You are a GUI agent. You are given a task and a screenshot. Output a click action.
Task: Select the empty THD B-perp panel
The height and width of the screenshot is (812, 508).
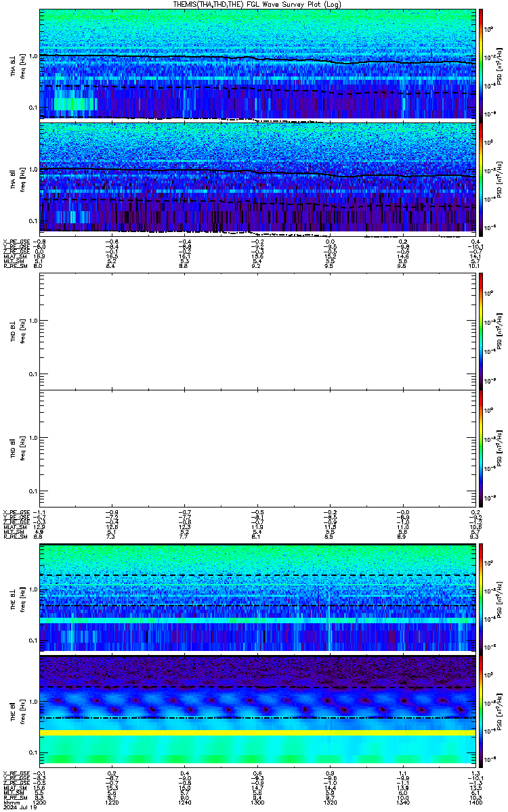[x=257, y=331]
